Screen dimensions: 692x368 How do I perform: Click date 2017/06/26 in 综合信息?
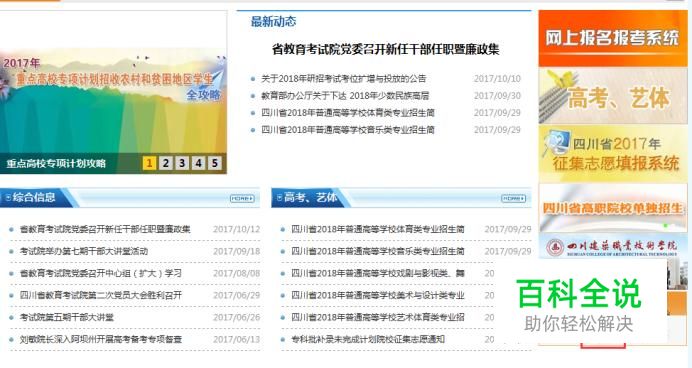pyautogui.click(x=237, y=317)
